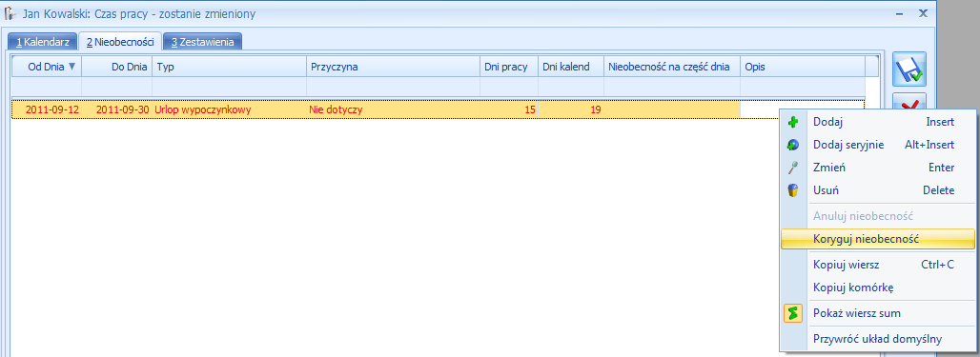The width and height of the screenshot is (980, 357).
Task: Open the 3 Zestawienia tab
Action: 202,42
